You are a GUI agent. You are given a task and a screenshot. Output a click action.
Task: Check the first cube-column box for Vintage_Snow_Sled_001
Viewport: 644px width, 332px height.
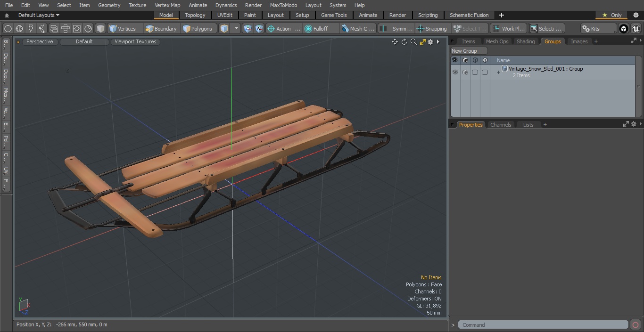point(475,72)
